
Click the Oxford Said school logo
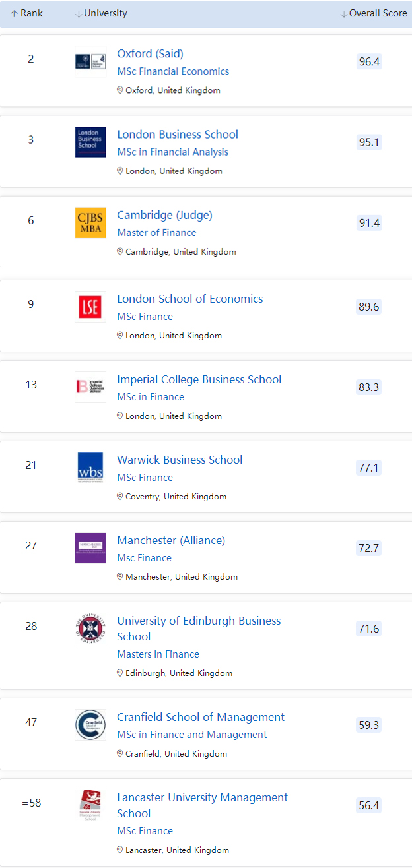click(x=90, y=61)
